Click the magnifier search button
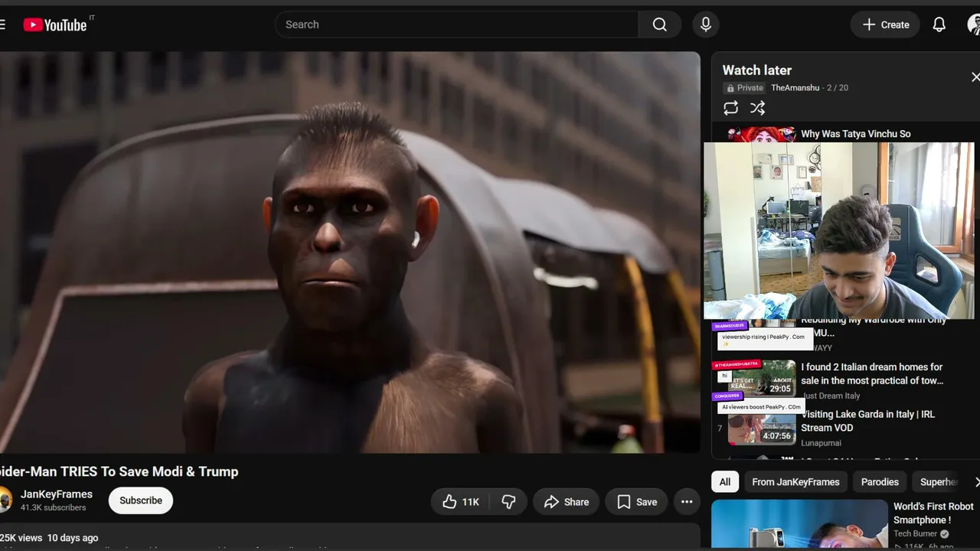This screenshot has height=551, width=980. point(660,24)
